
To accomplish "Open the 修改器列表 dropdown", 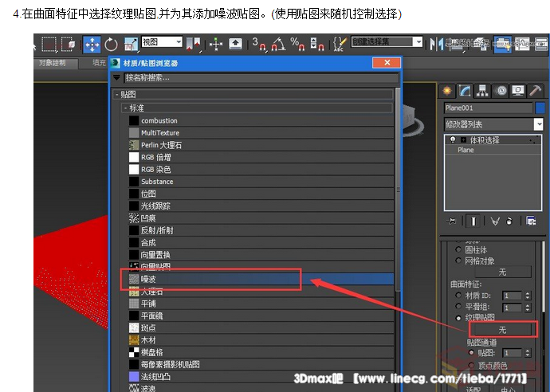I will 539,124.
